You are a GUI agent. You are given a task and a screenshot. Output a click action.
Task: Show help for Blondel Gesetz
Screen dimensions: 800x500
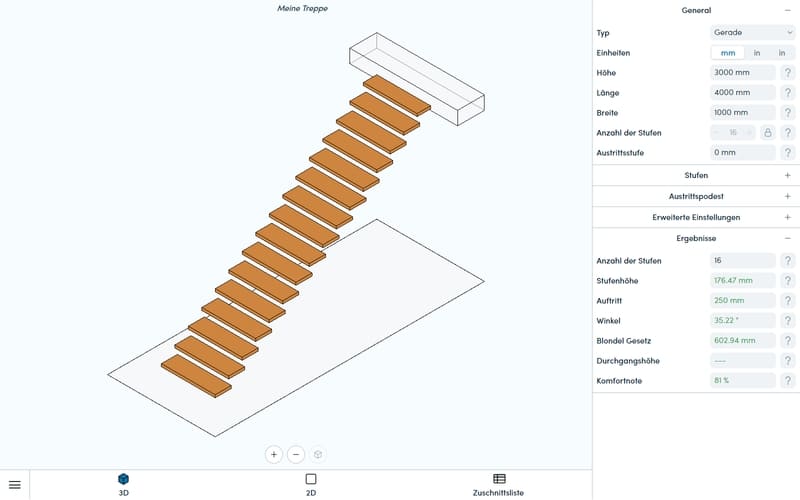(x=788, y=340)
